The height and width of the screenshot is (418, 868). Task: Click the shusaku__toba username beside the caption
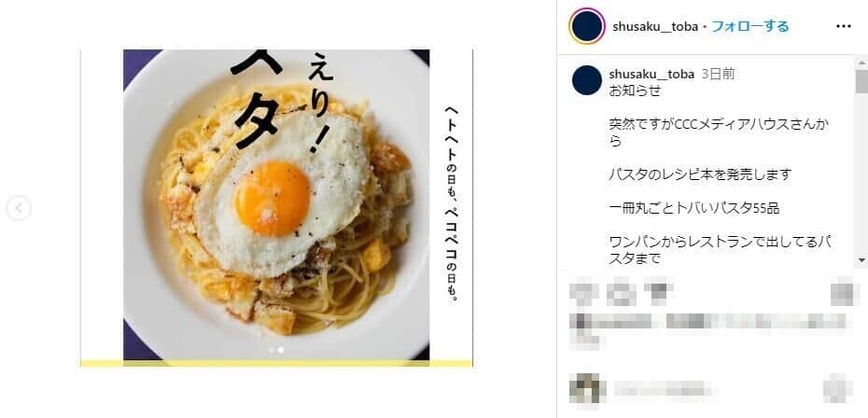[x=651, y=75]
